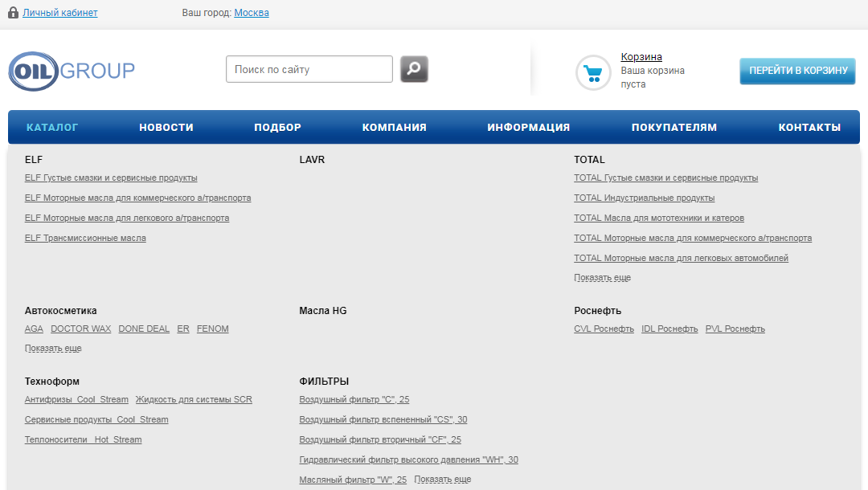Open the Каталог menu item
Viewport: 868px width, 490px height.
[x=52, y=127]
